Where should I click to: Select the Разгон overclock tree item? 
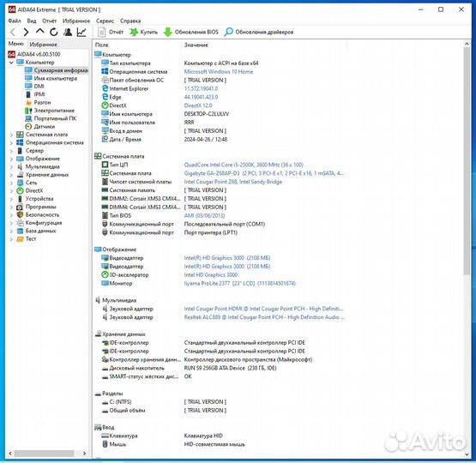click(39, 103)
